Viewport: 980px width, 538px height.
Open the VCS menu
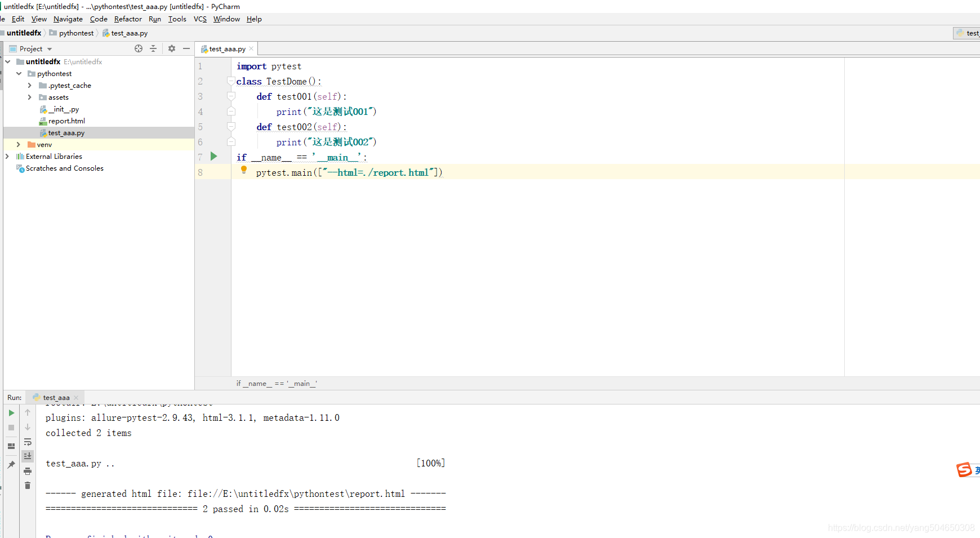[200, 19]
